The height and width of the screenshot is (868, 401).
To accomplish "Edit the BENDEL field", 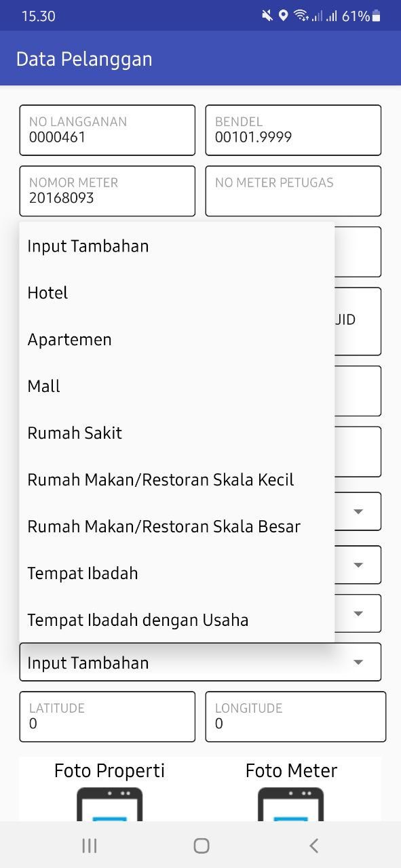I will (293, 130).
